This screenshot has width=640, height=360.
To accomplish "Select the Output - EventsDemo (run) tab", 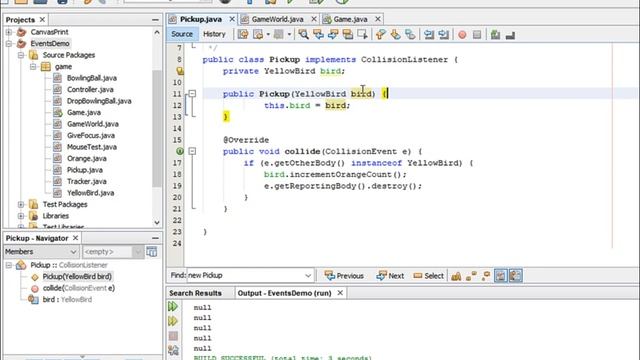I will [x=284, y=293].
